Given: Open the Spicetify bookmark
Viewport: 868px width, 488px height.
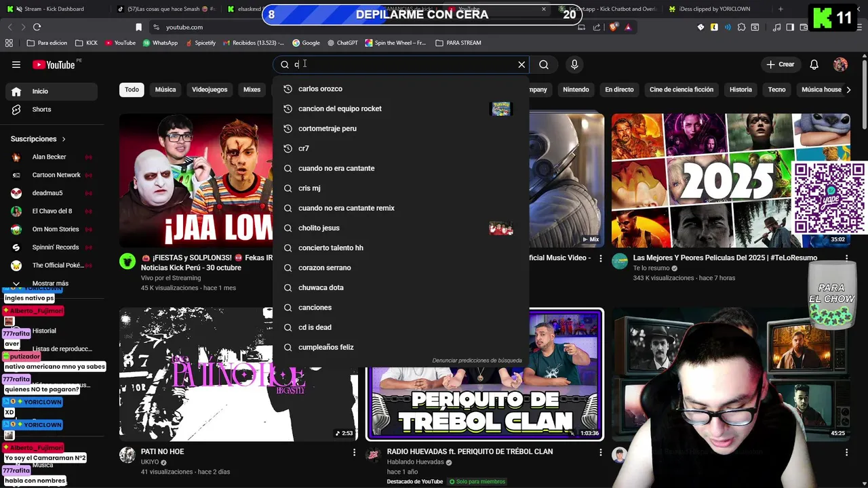Looking at the screenshot, I should tap(199, 43).
